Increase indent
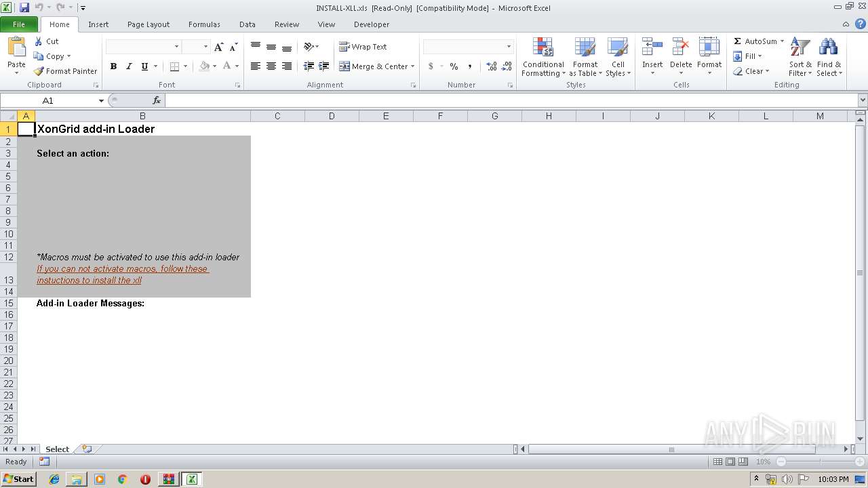Image resolution: width=868 pixels, height=488 pixels. [x=324, y=66]
